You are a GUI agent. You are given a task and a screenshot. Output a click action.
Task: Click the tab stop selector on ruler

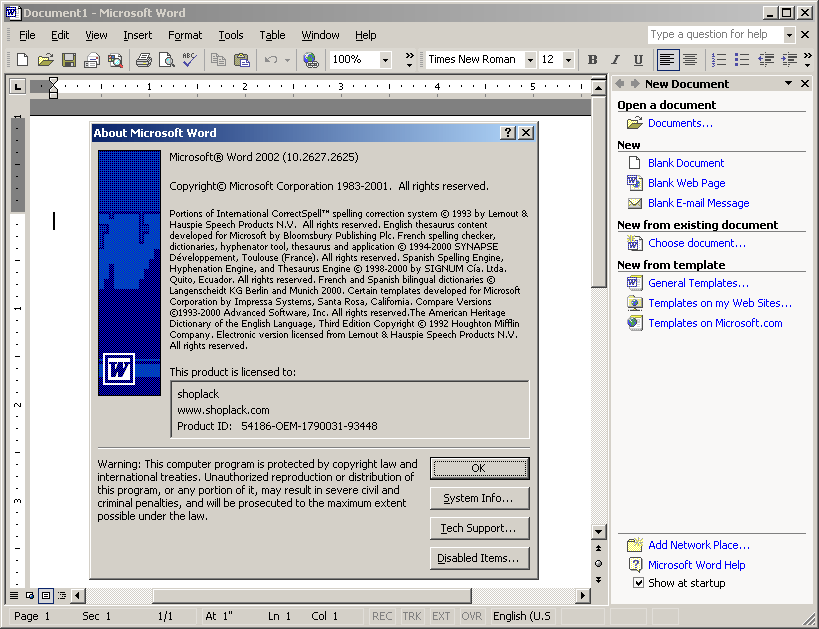pos(17,86)
